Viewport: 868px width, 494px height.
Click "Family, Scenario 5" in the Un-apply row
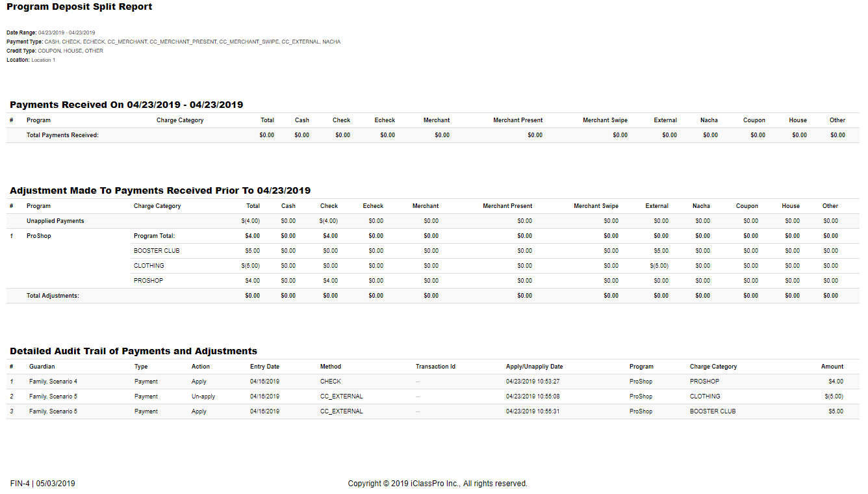[x=53, y=396]
